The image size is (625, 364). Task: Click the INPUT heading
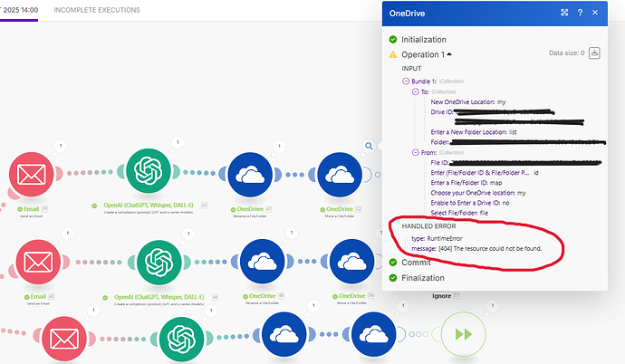click(411, 69)
